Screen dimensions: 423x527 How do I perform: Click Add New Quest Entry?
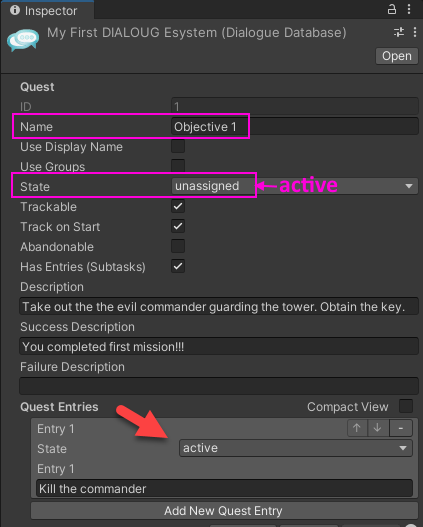click(223, 511)
